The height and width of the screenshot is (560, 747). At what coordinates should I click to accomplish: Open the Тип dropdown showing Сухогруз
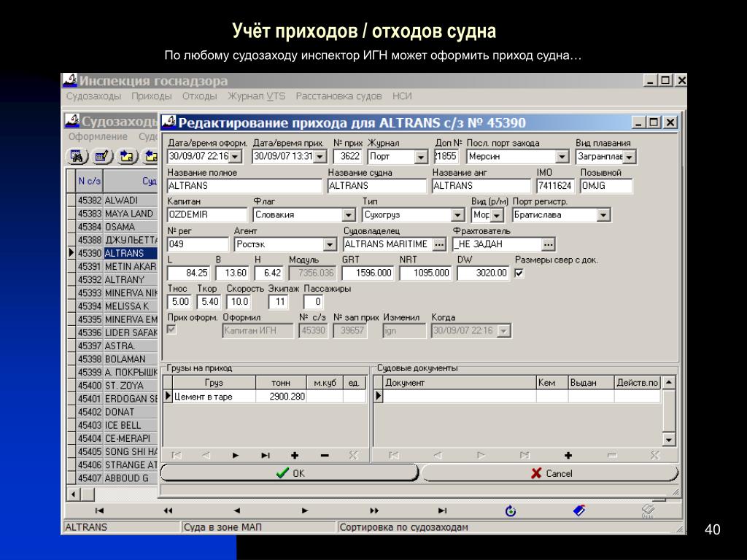458,215
